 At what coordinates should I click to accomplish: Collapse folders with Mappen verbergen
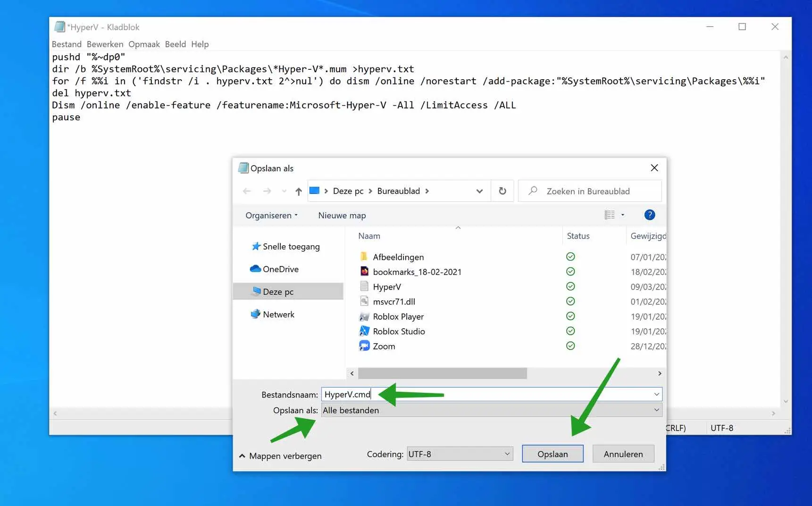click(x=280, y=456)
